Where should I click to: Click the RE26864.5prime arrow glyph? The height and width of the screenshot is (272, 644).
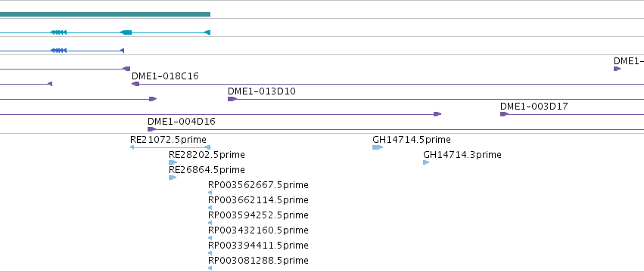173,178
